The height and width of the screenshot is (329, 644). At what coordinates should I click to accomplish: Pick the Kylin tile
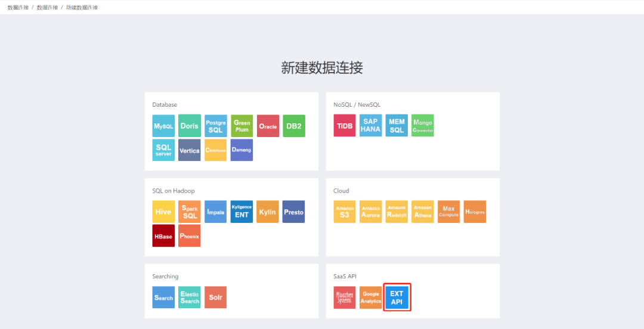click(268, 212)
